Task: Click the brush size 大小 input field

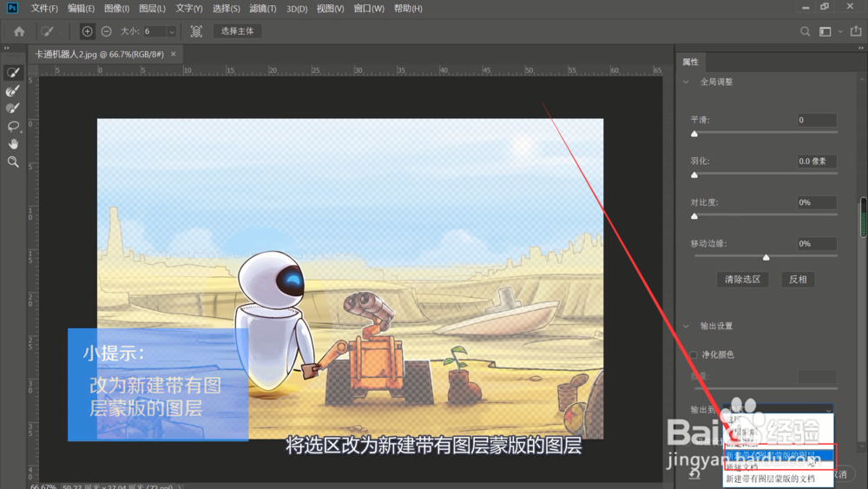Action: 155,31
